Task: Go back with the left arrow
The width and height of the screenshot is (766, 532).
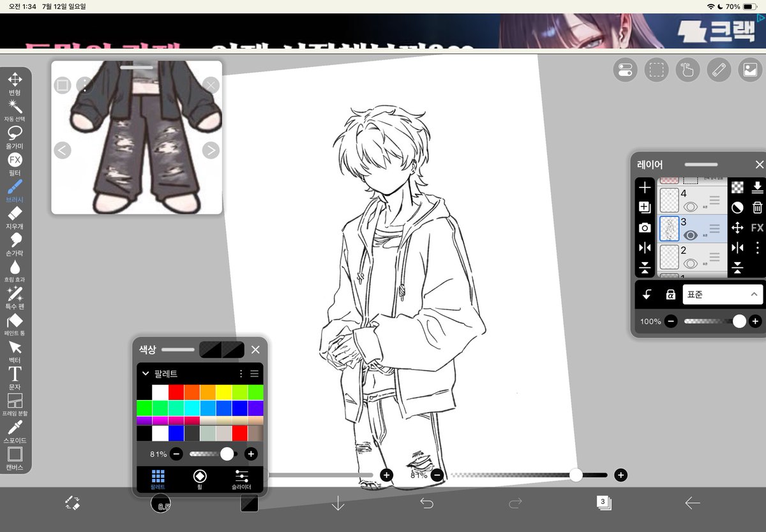Action: tap(693, 503)
